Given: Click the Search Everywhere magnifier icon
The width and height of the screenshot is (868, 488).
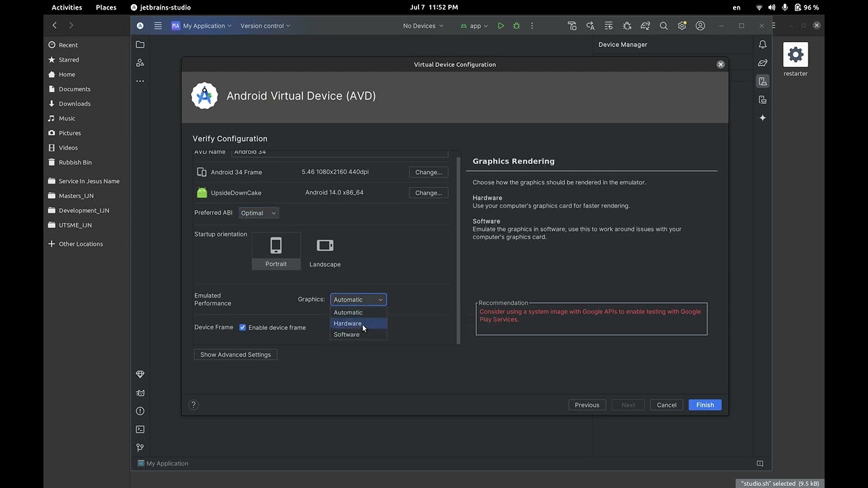Looking at the screenshot, I should [664, 26].
